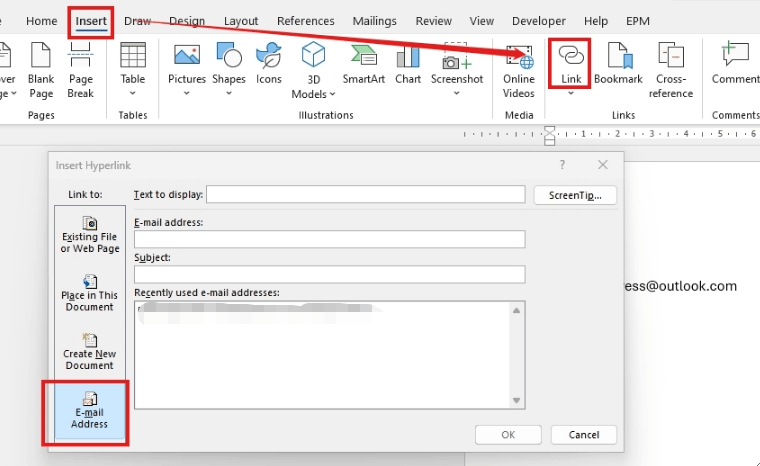This screenshot has width=760, height=466.
Task: Expand the Table dropdown arrow
Action: 132,93
